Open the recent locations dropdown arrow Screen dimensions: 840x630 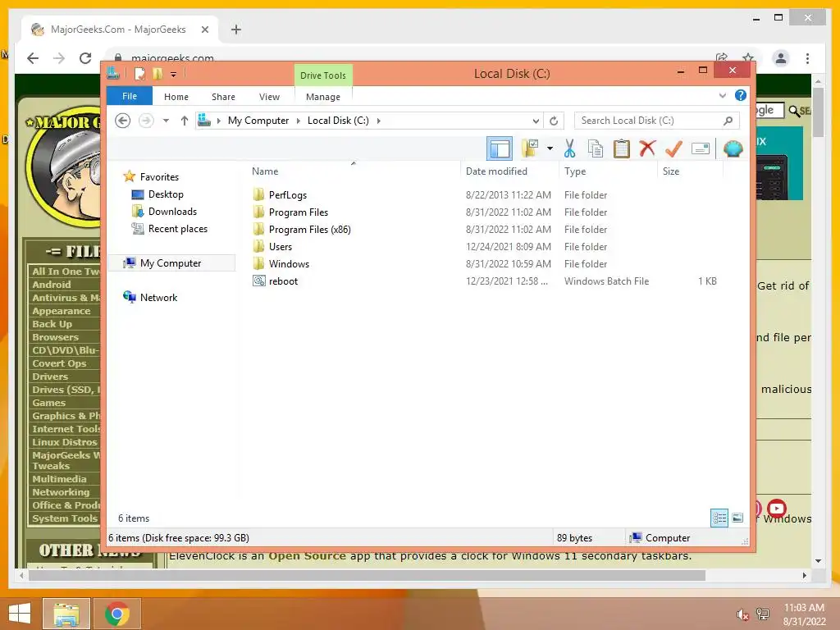(x=166, y=121)
